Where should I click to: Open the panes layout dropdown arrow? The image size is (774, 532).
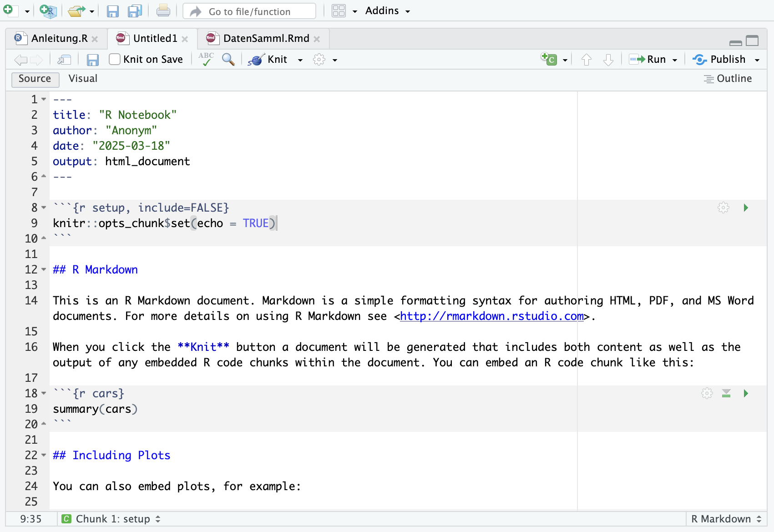[x=355, y=11]
